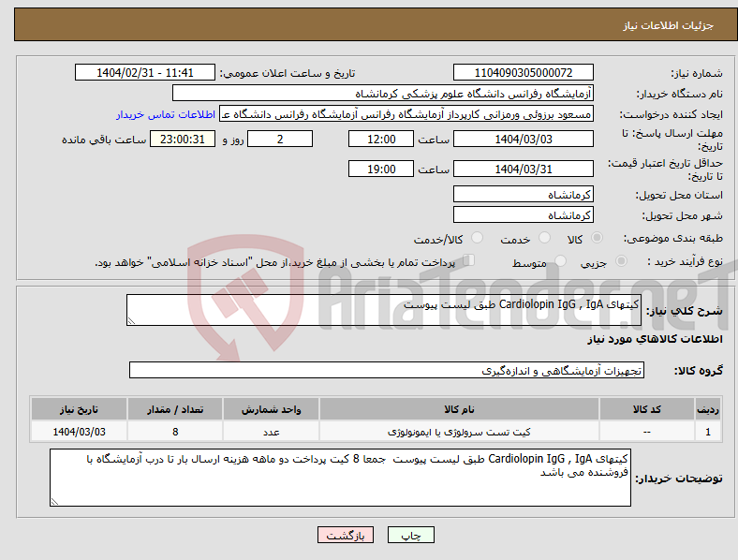Select the متوسط purchase type radio
The height and width of the screenshot is (560, 738).
(x=560, y=260)
